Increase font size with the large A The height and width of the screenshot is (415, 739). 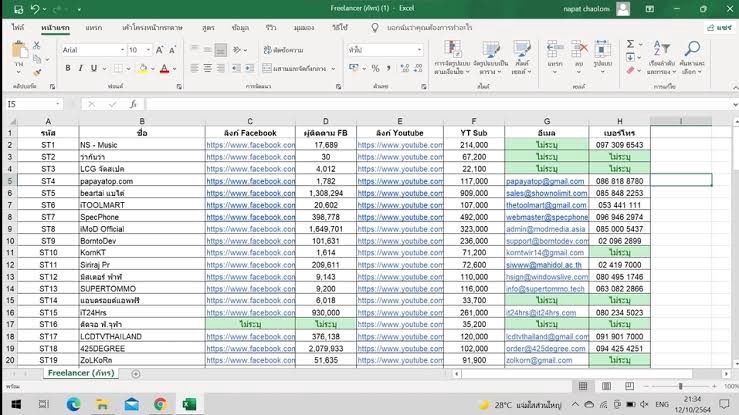(x=159, y=50)
